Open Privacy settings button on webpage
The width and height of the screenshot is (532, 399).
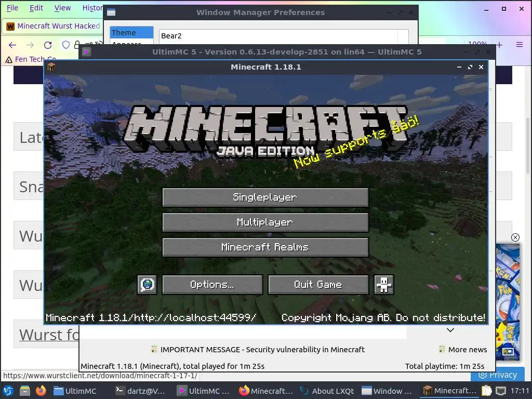pyautogui.click(x=497, y=375)
